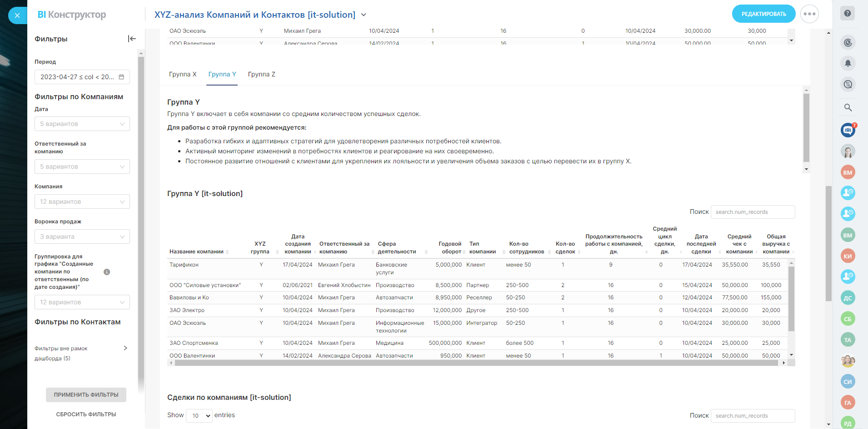Expand the dashboard title dropdown arrow
868x429 pixels.
point(364,15)
